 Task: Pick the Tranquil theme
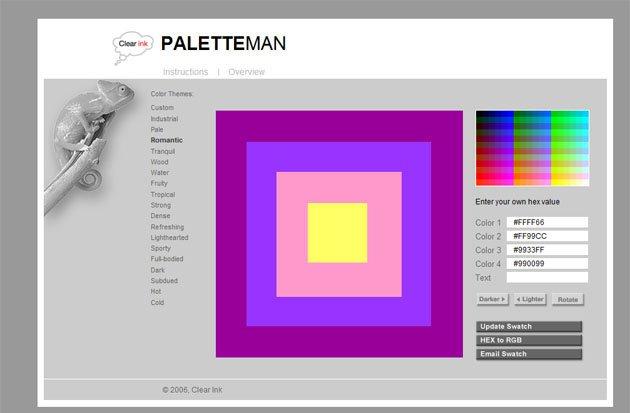coord(163,151)
